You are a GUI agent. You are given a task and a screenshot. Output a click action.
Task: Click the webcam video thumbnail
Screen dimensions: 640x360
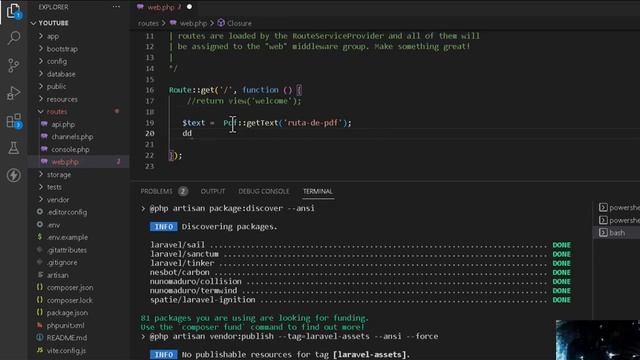(x=598, y=340)
